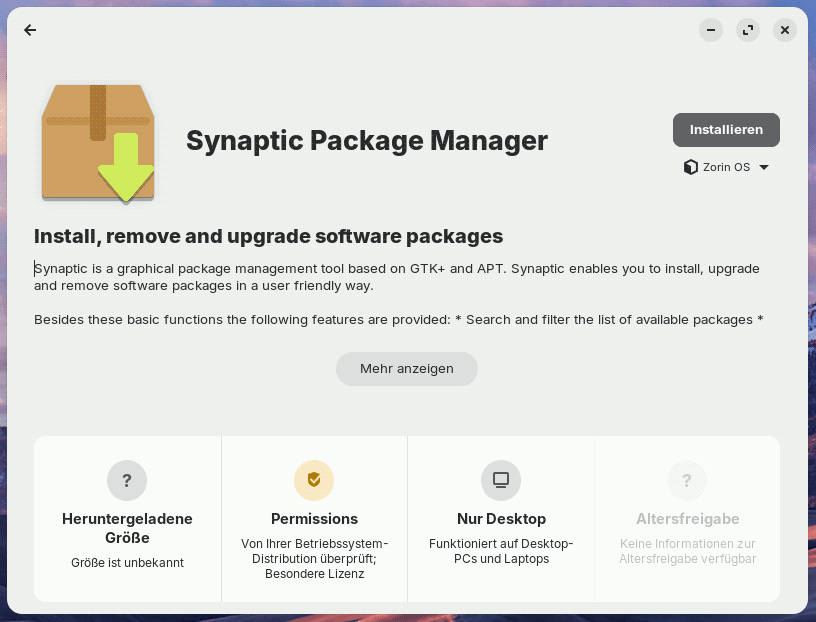
Task: Expand description with Mehr anzeigen
Action: pyautogui.click(x=406, y=369)
